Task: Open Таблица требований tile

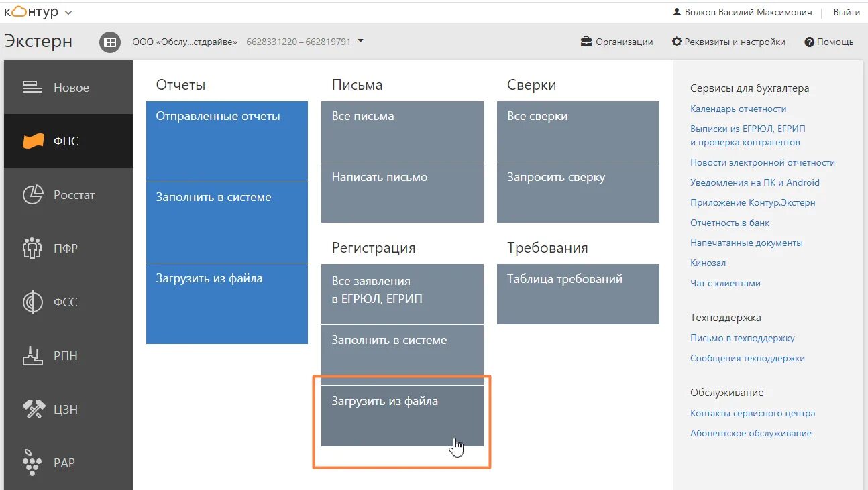Action: pos(578,294)
